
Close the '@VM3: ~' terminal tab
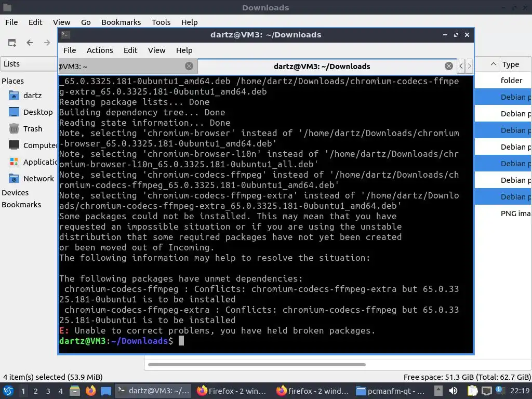point(189,66)
